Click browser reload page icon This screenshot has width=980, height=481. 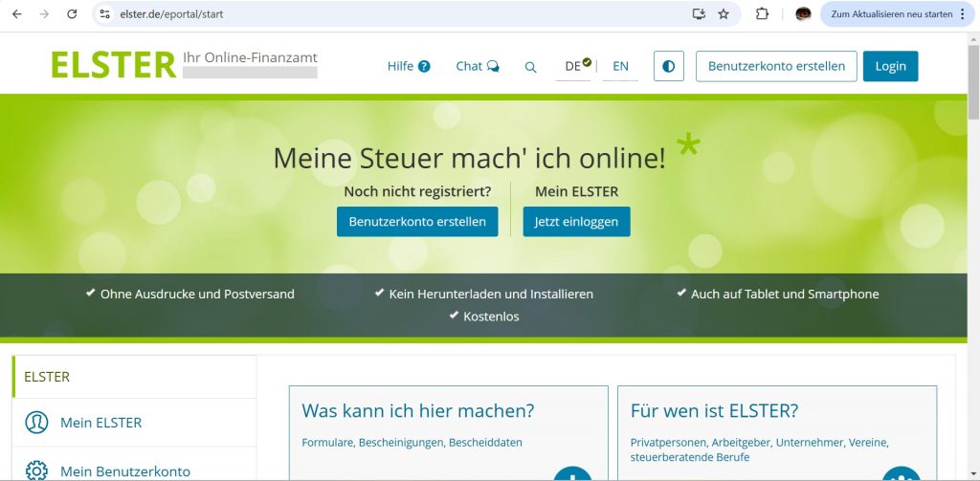72,14
